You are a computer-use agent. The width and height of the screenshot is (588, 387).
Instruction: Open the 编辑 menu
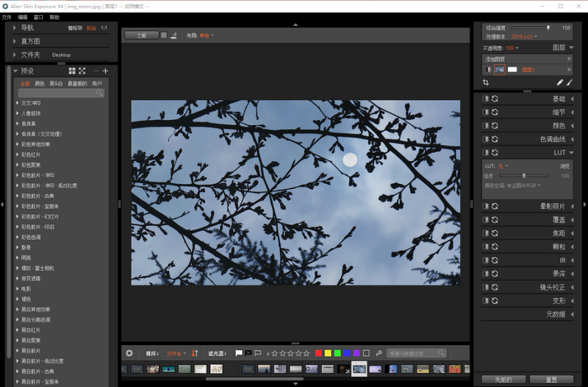tap(22, 17)
